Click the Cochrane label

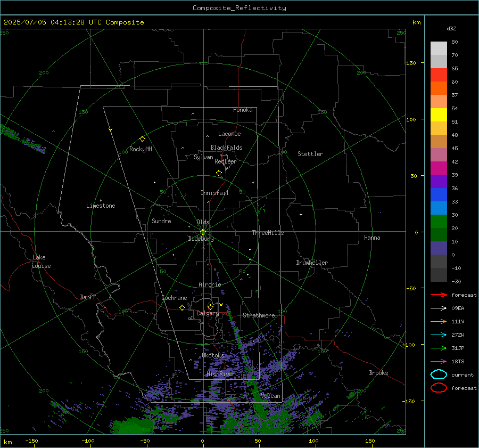(x=174, y=298)
